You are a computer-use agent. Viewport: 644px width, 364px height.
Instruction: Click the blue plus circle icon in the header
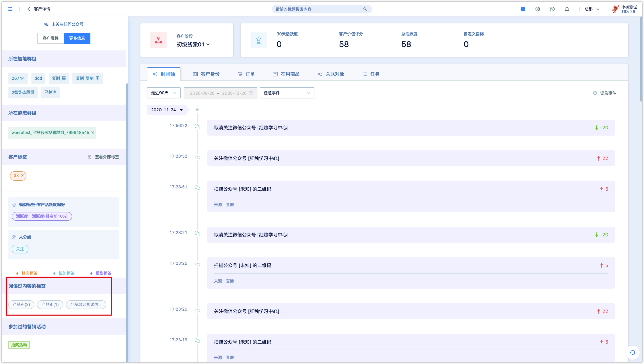point(523,9)
